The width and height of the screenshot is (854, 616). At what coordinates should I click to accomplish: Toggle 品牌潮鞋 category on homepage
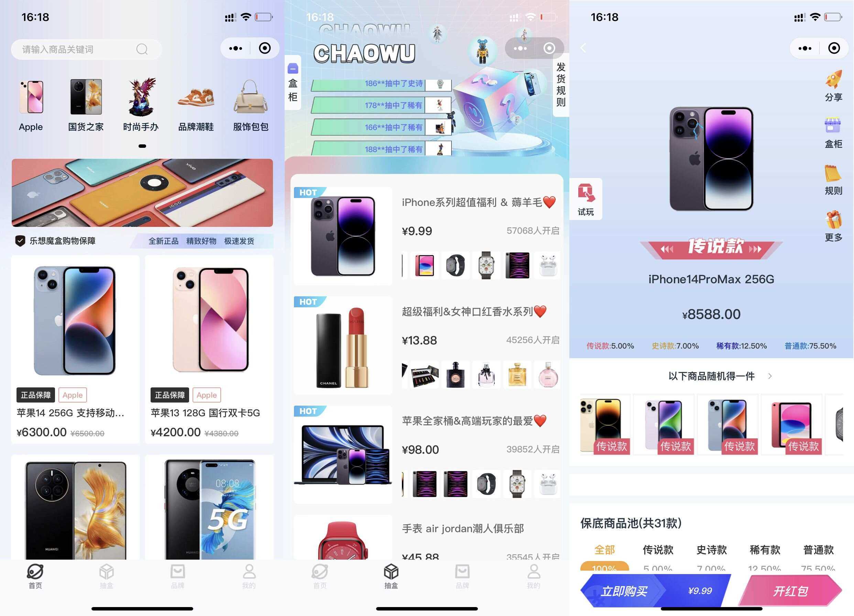click(194, 103)
